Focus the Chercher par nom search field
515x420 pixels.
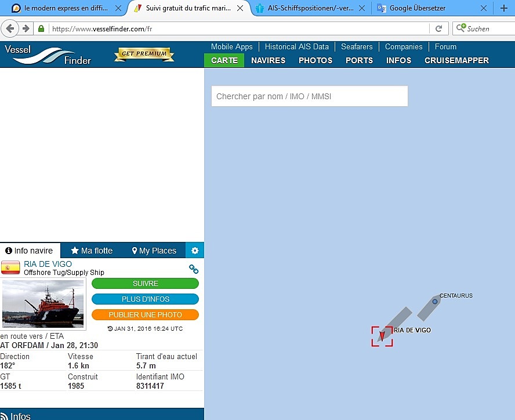[309, 96]
